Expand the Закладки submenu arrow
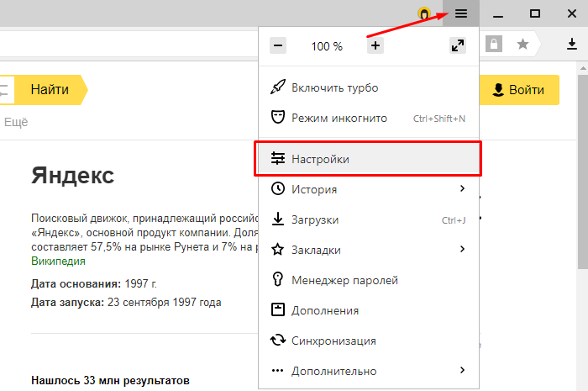 click(462, 249)
